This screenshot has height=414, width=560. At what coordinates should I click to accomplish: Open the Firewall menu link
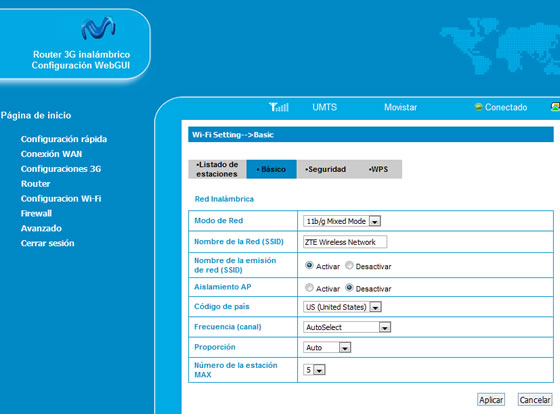36,213
